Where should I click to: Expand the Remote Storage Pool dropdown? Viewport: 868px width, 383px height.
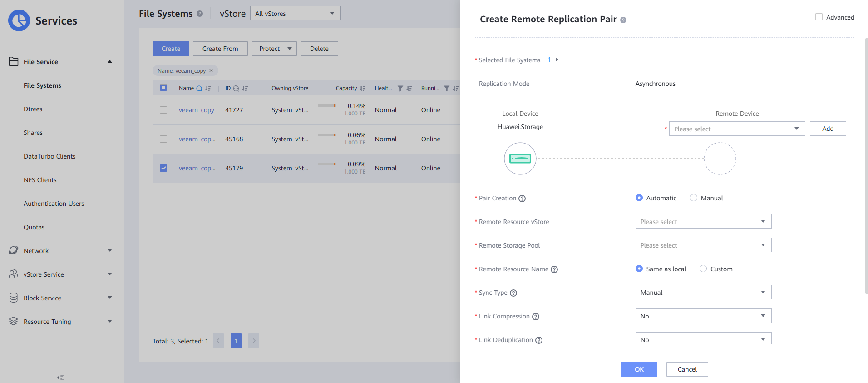703,245
